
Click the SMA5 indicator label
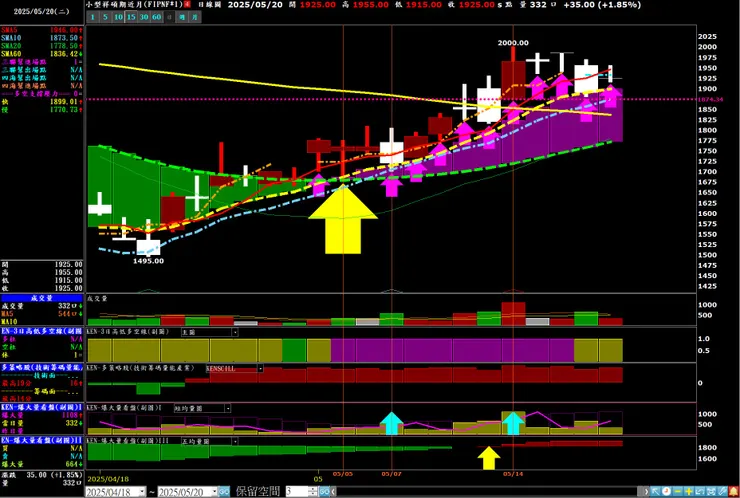click(x=8, y=30)
